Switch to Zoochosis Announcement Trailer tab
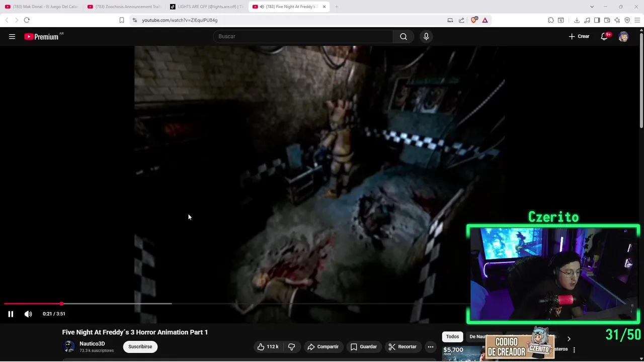 click(124, 7)
